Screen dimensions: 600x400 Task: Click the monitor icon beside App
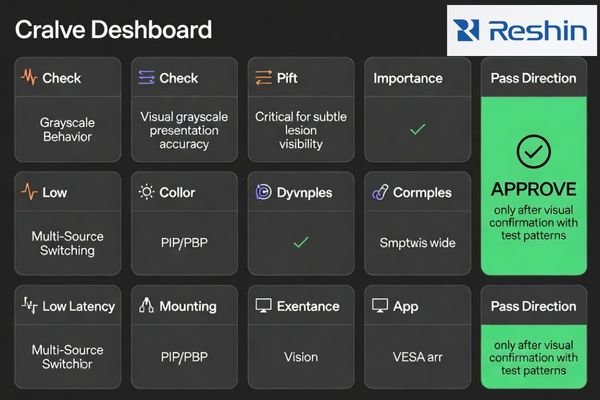(380, 306)
